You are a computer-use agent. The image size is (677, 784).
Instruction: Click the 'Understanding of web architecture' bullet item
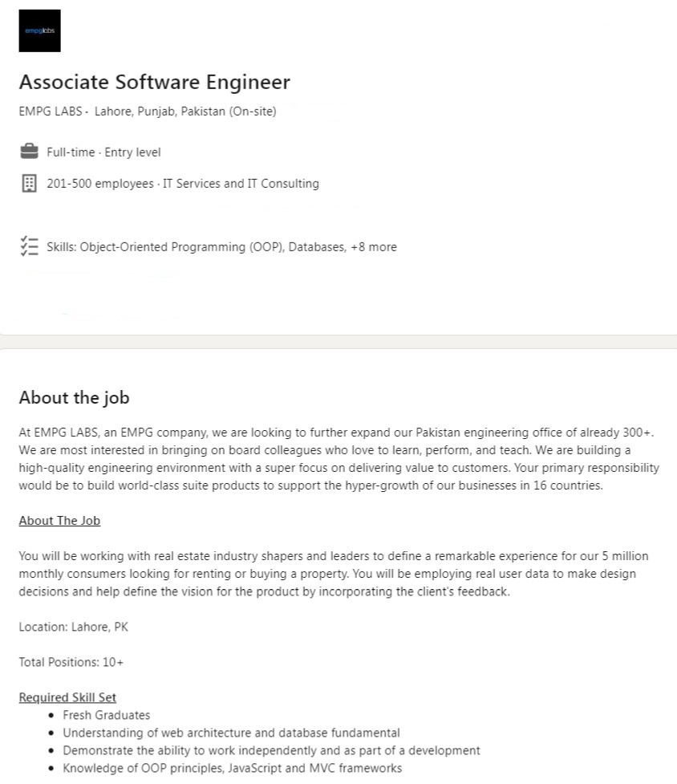click(x=231, y=733)
